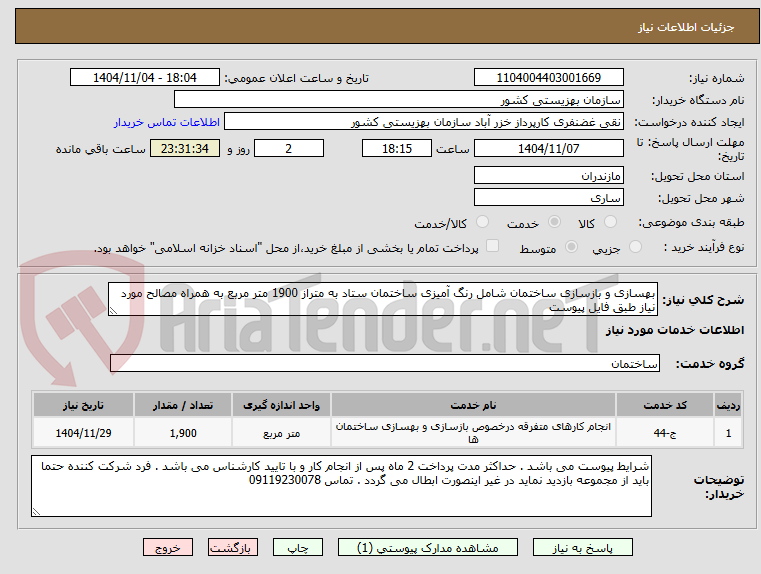Click the شماره نیاز field 1104004403001669

coord(548,78)
